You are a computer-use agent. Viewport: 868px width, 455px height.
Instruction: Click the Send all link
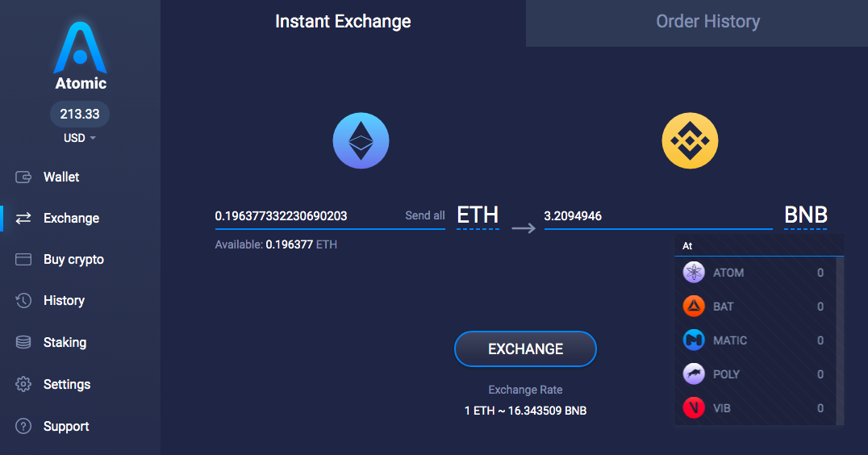click(x=424, y=215)
